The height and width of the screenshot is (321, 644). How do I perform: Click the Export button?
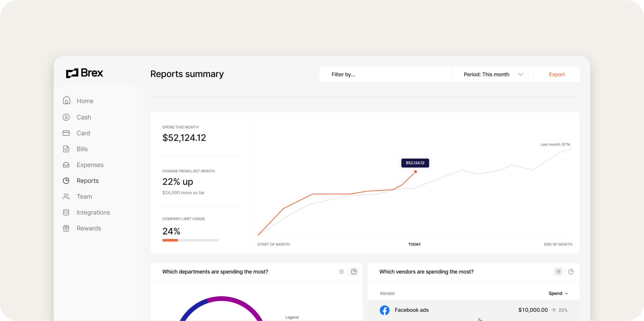point(557,74)
